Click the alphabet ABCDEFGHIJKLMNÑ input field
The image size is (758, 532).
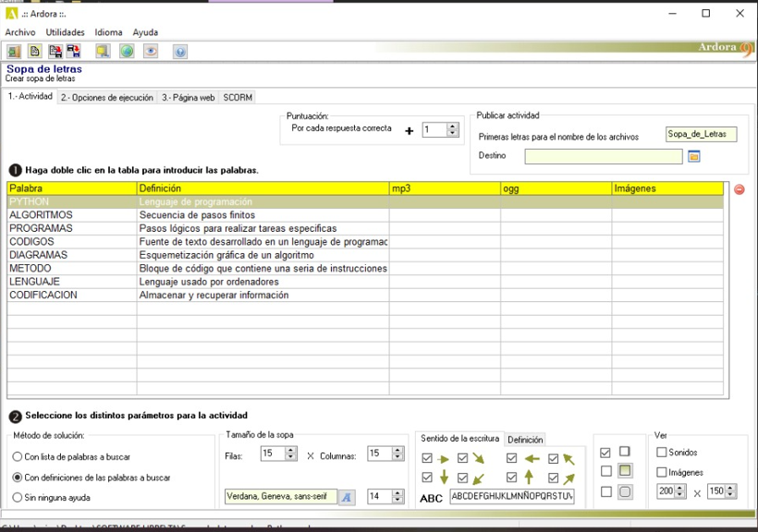coord(512,496)
